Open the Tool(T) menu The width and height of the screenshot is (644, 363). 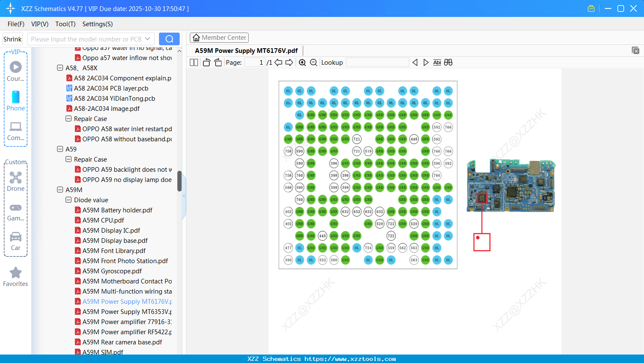point(66,24)
